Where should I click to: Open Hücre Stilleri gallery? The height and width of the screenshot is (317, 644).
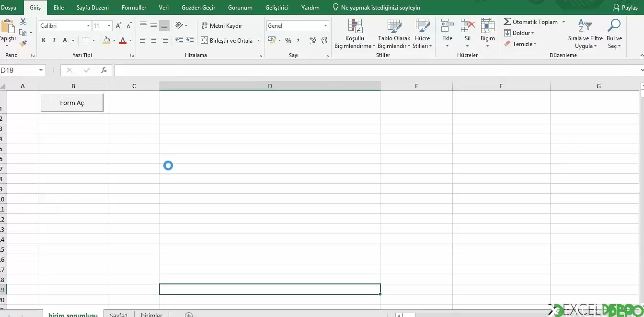click(422, 34)
